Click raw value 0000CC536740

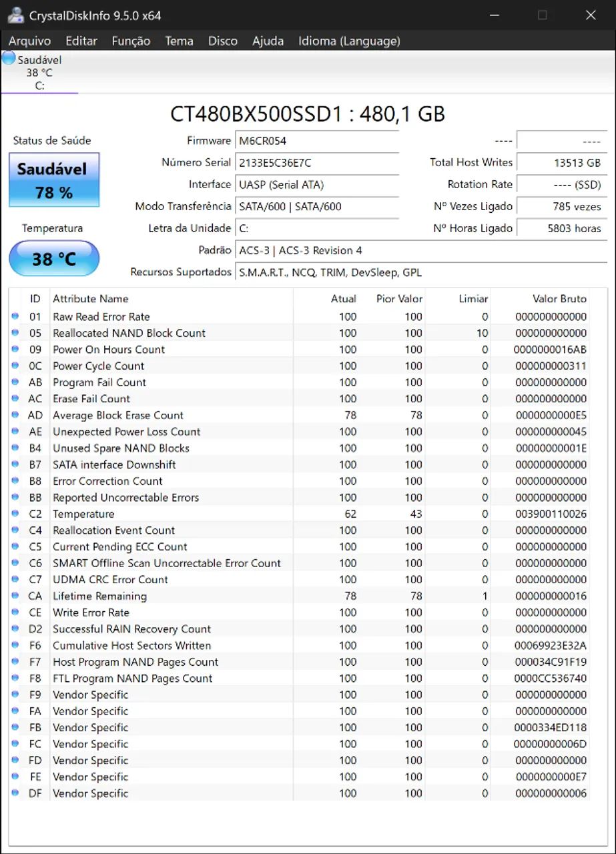[551, 678]
